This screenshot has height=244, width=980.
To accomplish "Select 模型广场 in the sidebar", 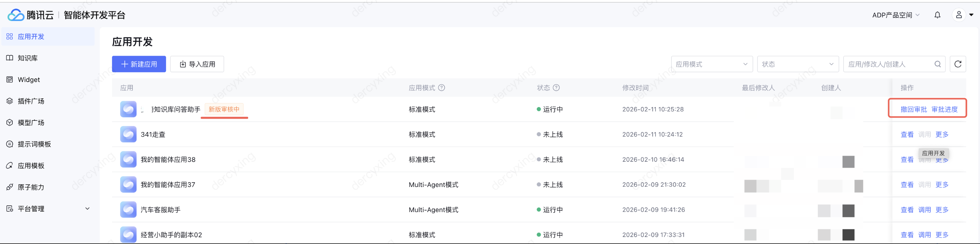I will [31, 123].
